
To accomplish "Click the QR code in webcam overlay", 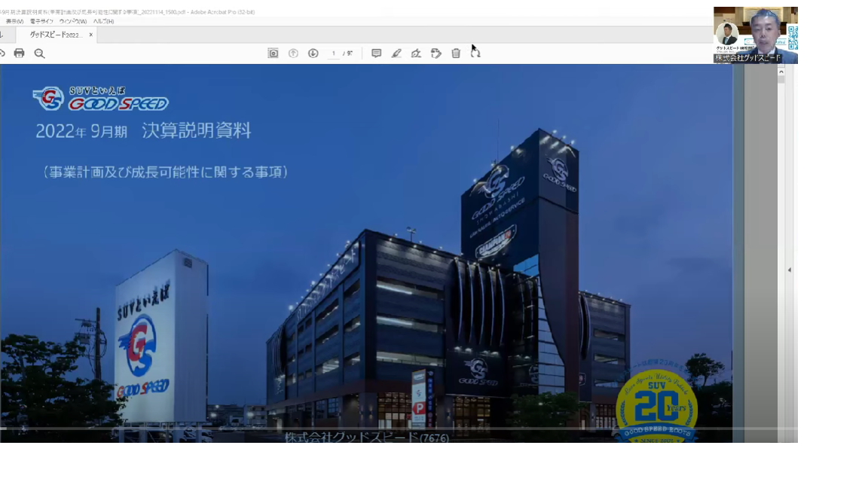I will click(793, 38).
